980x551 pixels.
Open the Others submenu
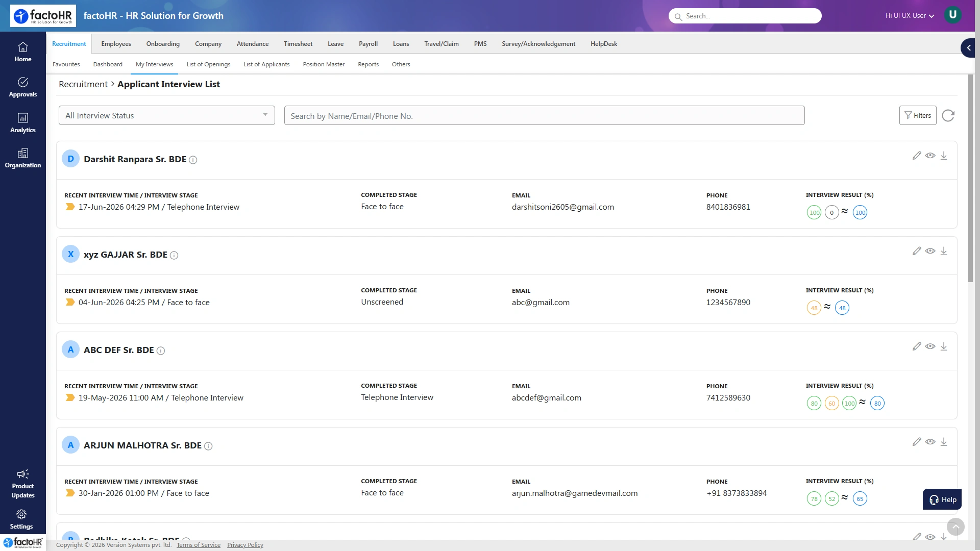(x=401, y=64)
